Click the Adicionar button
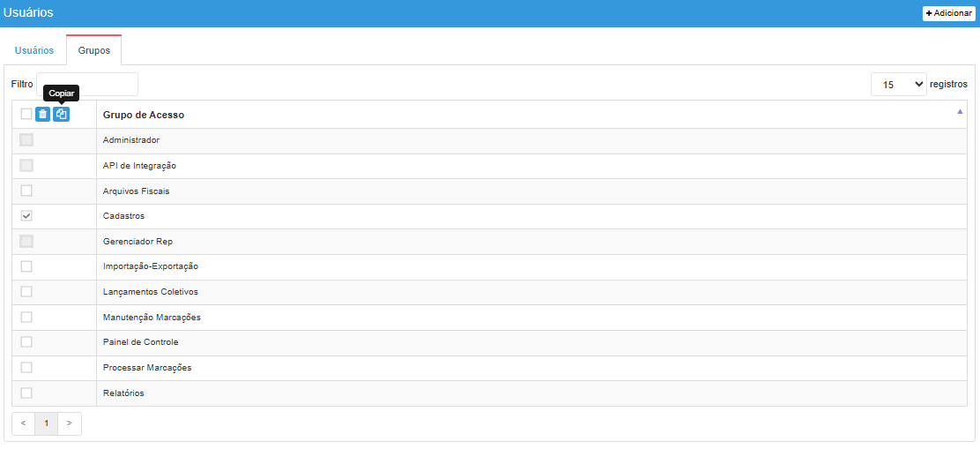 (948, 13)
